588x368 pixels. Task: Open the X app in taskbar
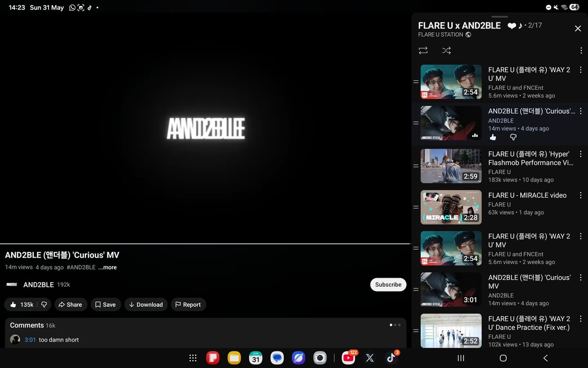[370, 358]
